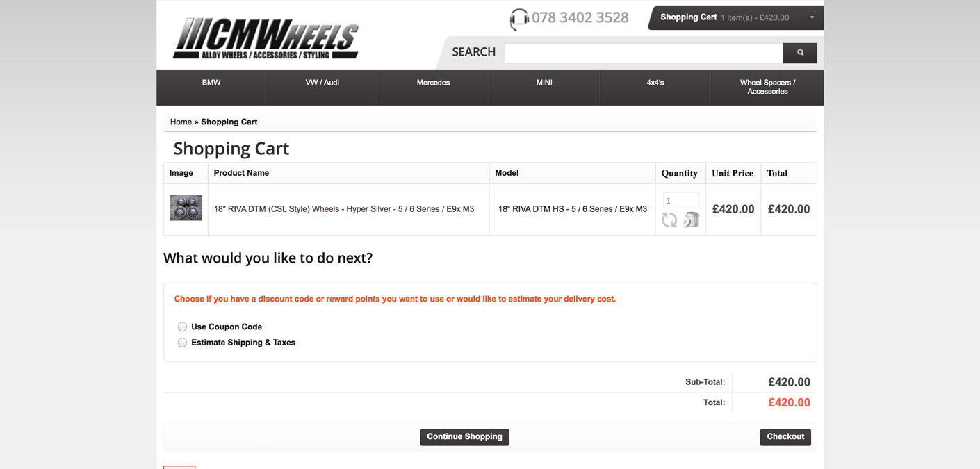The image size is (980, 469).
Task: Open the RIVA wheels product thumbnail
Action: (186, 208)
